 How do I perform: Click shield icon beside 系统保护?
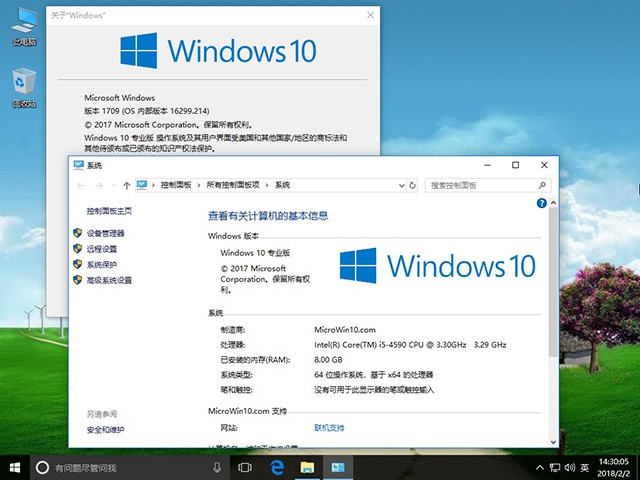click(78, 264)
